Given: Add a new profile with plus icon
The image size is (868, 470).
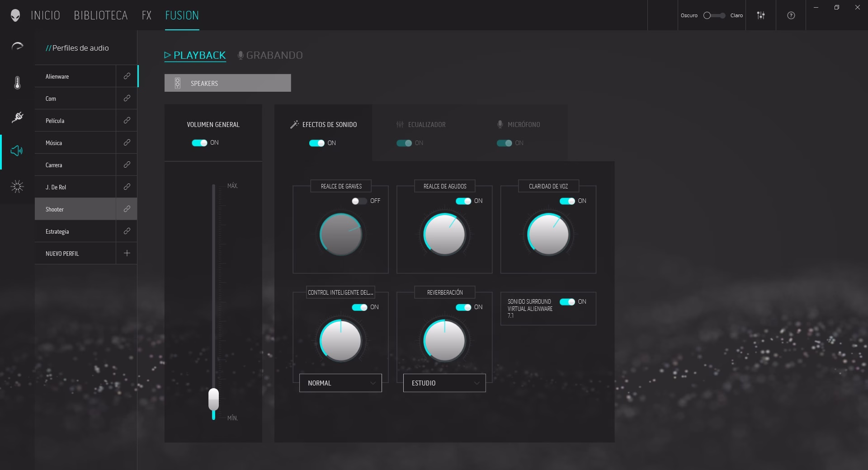Looking at the screenshot, I should pos(127,254).
